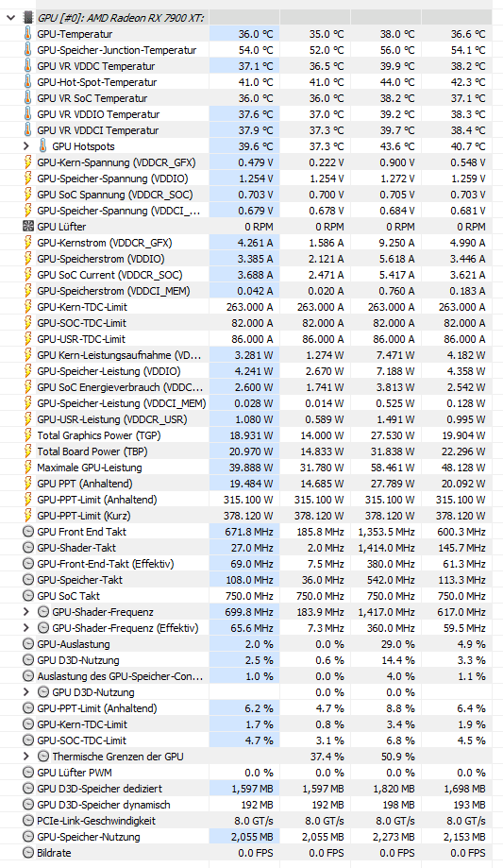Viewport: 503px width, 868px height.
Task: Select GPU-SOC-TDC-Limit 82.000 A row label
Action: pos(81,323)
